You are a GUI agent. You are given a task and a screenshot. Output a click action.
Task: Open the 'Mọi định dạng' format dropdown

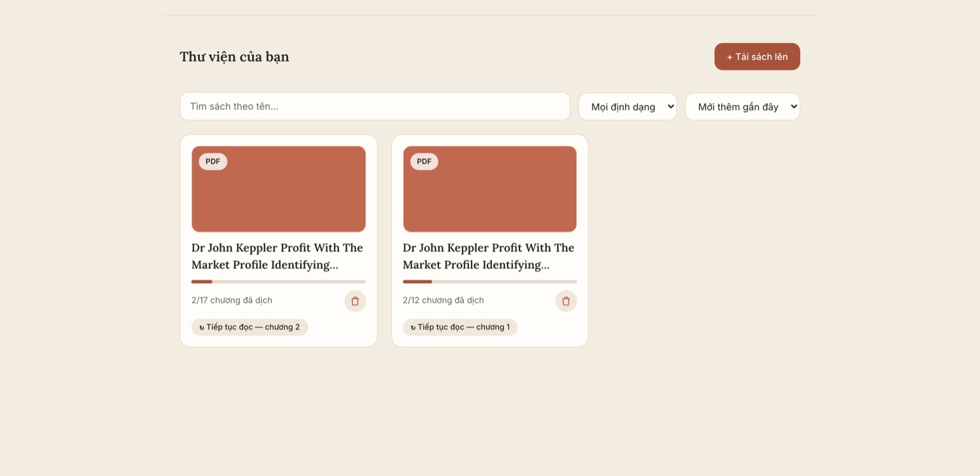point(627,106)
